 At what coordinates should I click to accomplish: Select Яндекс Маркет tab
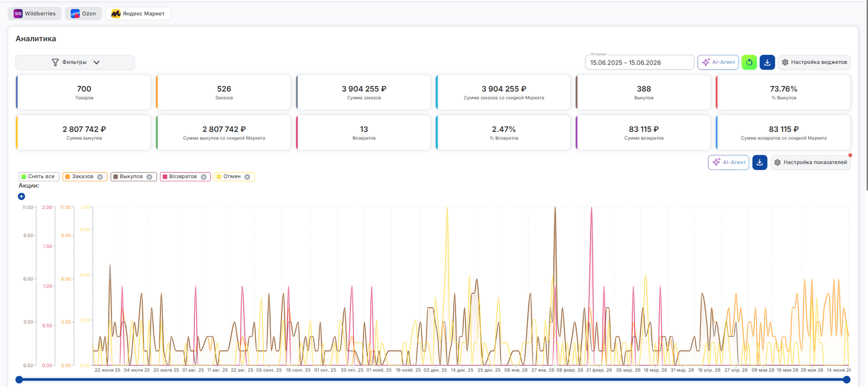pos(138,14)
